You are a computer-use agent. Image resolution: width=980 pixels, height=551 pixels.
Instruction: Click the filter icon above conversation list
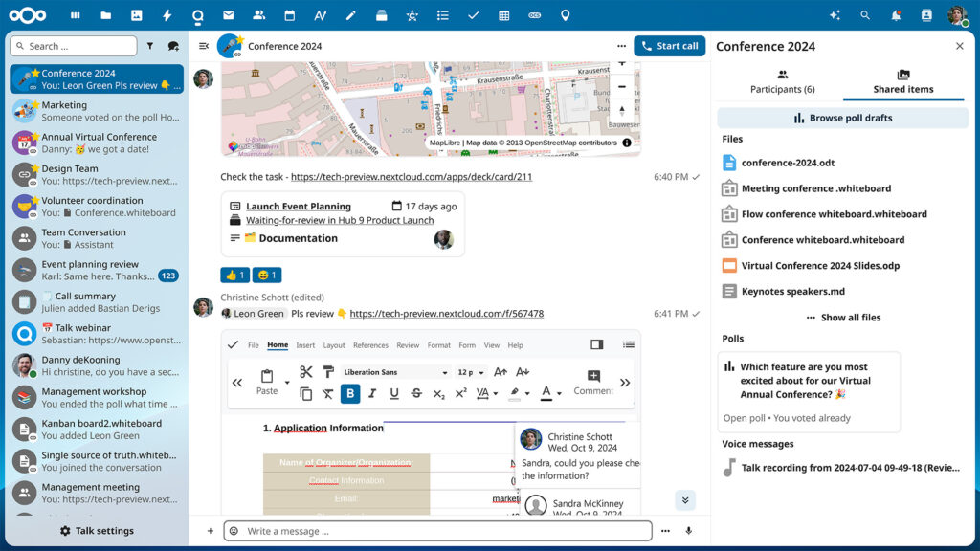[150, 45]
